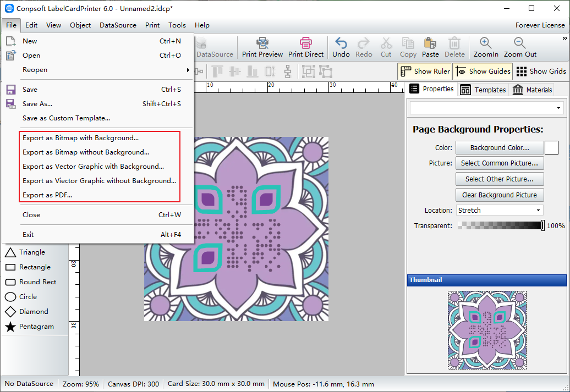Open the Object menu

[80, 25]
